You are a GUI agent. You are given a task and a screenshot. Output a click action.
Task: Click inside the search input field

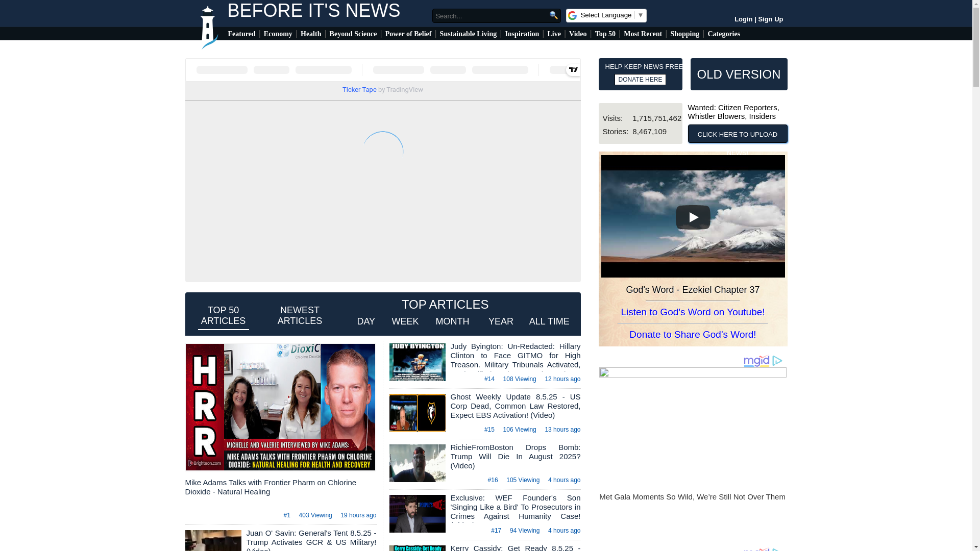[490, 16]
